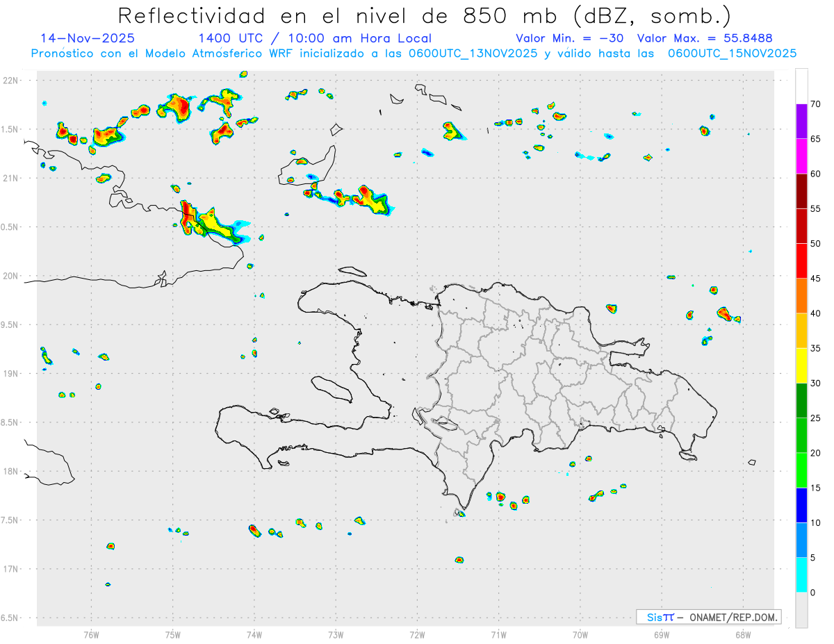The width and height of the screenshot is (834, 644).
Task: Select the cyan 0-5 dBZ colorbar segment
Action: click(801, 575)
